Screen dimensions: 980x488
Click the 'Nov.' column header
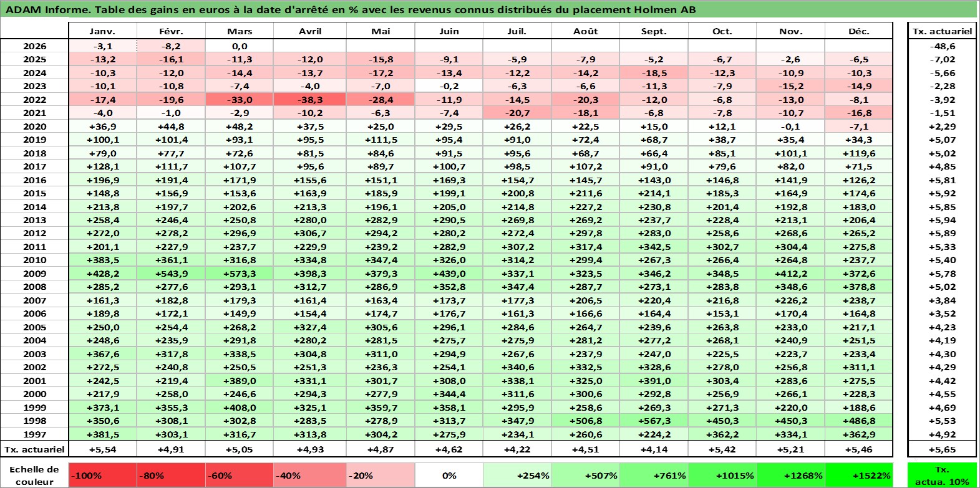tap(791, 31)
